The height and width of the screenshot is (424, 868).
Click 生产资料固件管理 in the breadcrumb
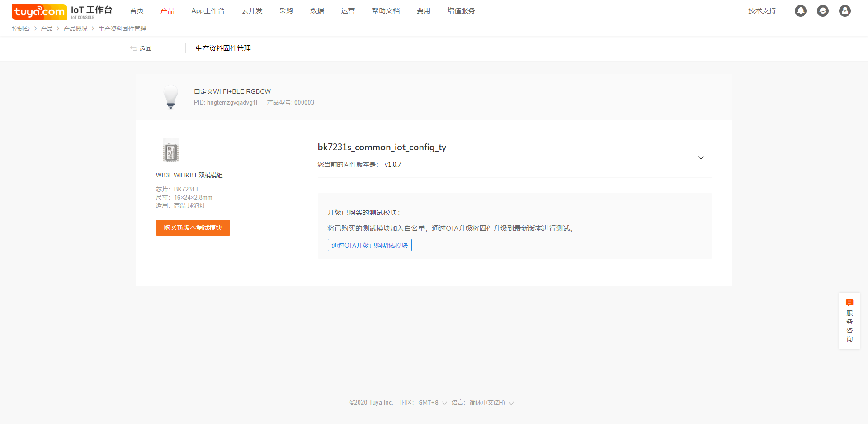coord(122,29)
